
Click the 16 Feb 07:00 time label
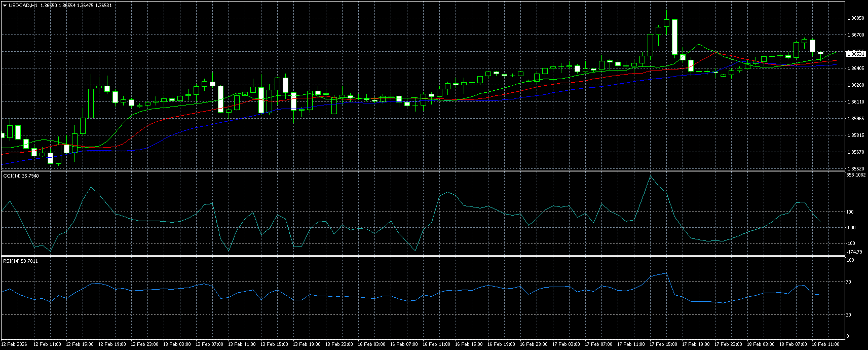point(404,344)
